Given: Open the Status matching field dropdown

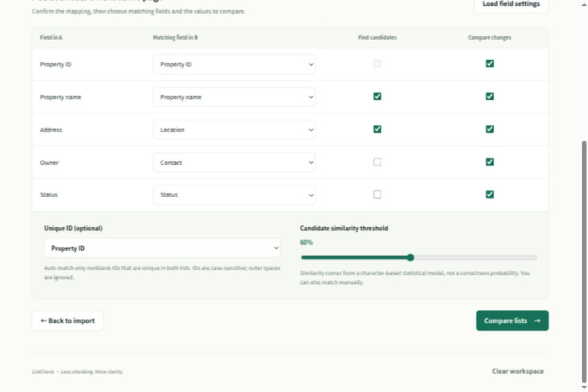Looking at the screenshot, I should 234,195.
